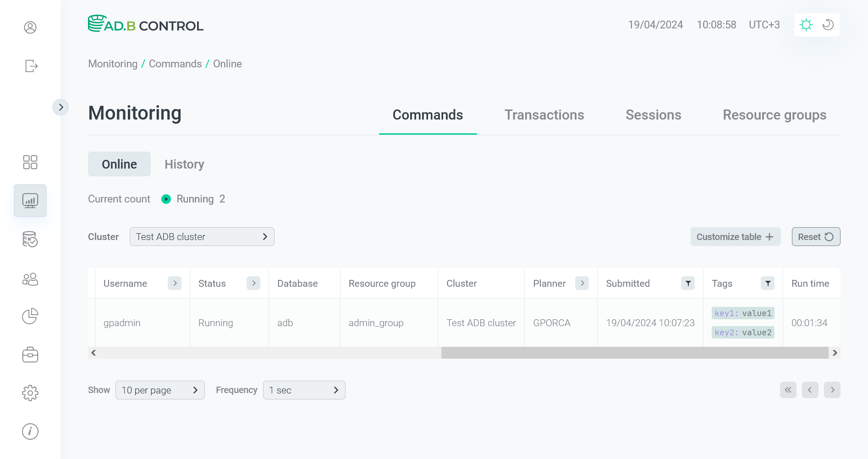Open the information icon in sidebar
This screenshot has height=459, width=868.
pyautogui.click(x=30, y=431)
